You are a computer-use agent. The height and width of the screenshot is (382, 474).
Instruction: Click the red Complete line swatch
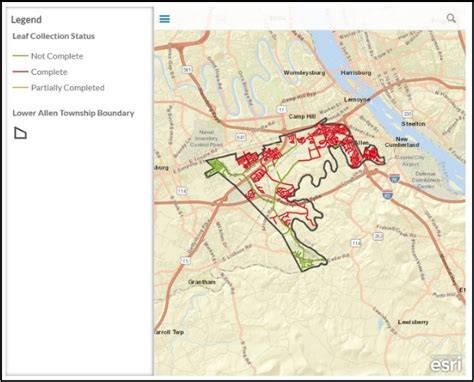point(20,72)
